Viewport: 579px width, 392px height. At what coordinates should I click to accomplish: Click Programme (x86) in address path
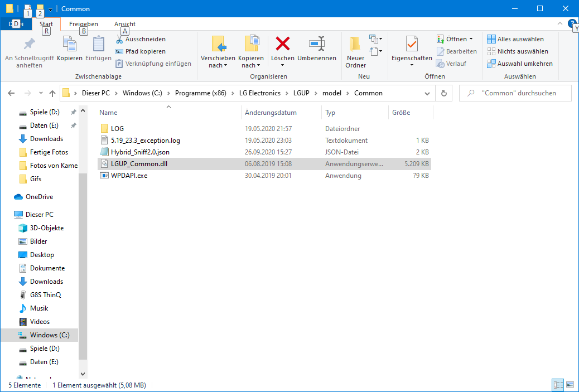click(x=200, y=93)
